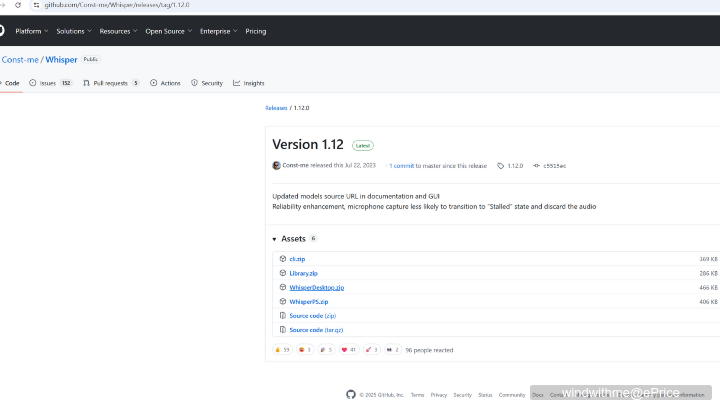The height and width of the screenshot is (405, 720).
Task: Click the heart reaction emoji
Action: click(344, 350)
